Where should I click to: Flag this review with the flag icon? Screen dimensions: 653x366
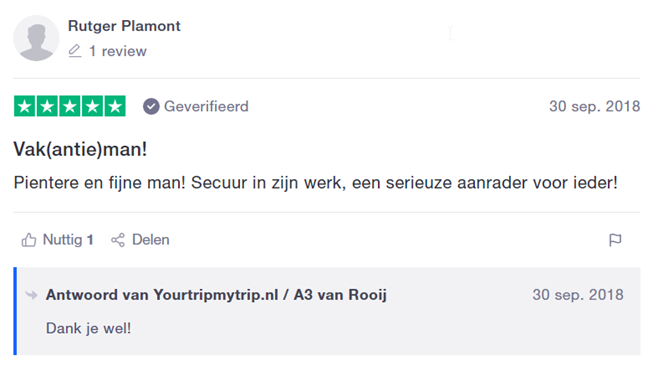615,240
